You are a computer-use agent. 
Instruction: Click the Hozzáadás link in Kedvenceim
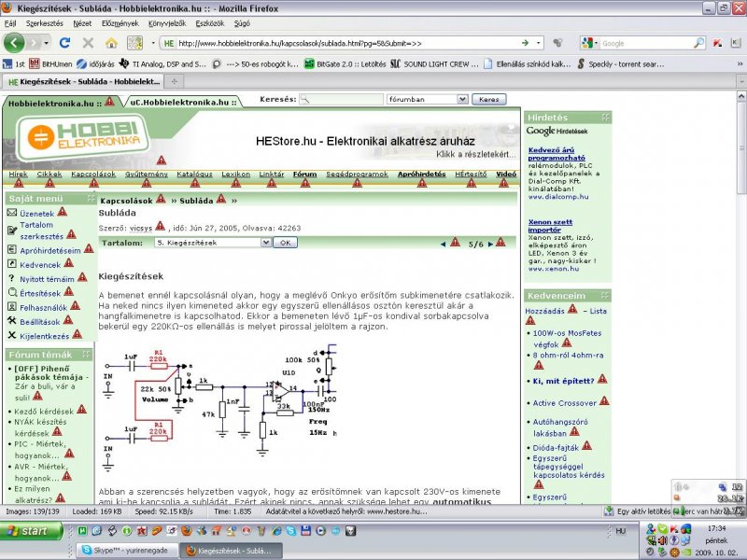pos(544,311)
